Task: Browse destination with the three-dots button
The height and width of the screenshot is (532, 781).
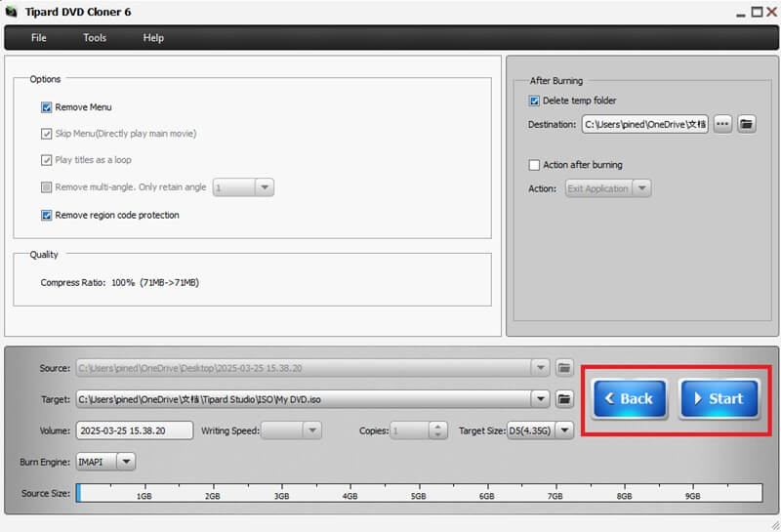Action: click(x=722, y=124)
